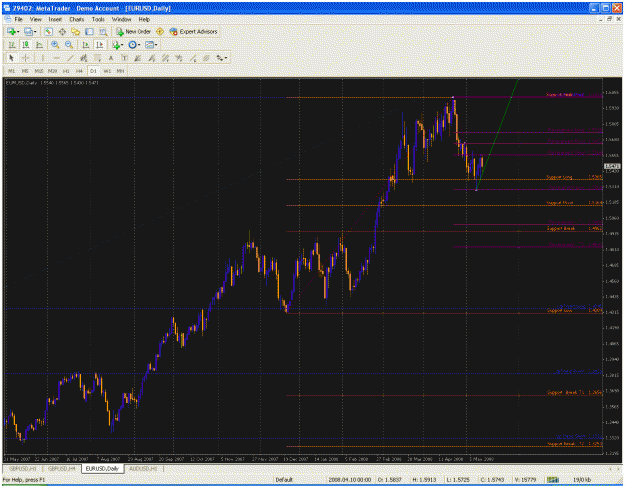Screen dimensions: 625x486
Task: Expand the Arrows dropdown arrow
Action: pyautogui.click(x=226, y=58)
